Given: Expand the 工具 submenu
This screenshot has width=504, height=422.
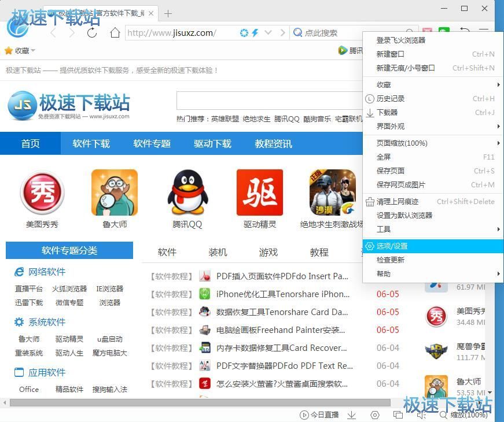Looking at the screenshot, I should click(433, 229).
